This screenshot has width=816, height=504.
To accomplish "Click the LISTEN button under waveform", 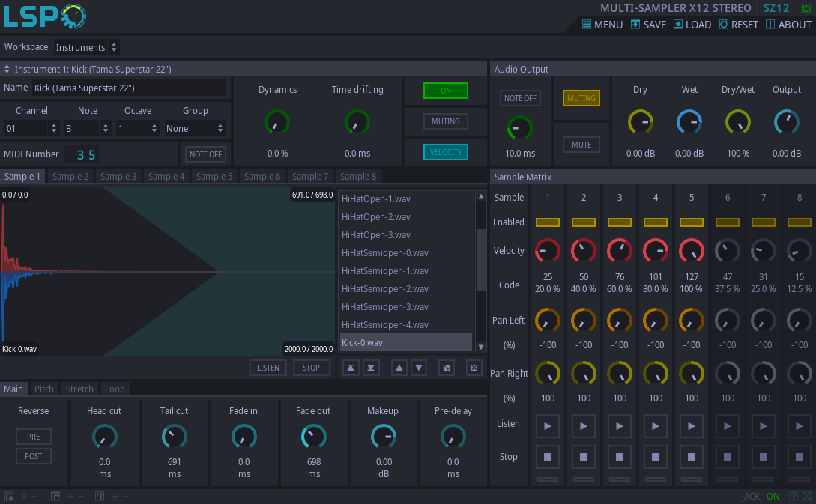I will (x=268, y=368).
